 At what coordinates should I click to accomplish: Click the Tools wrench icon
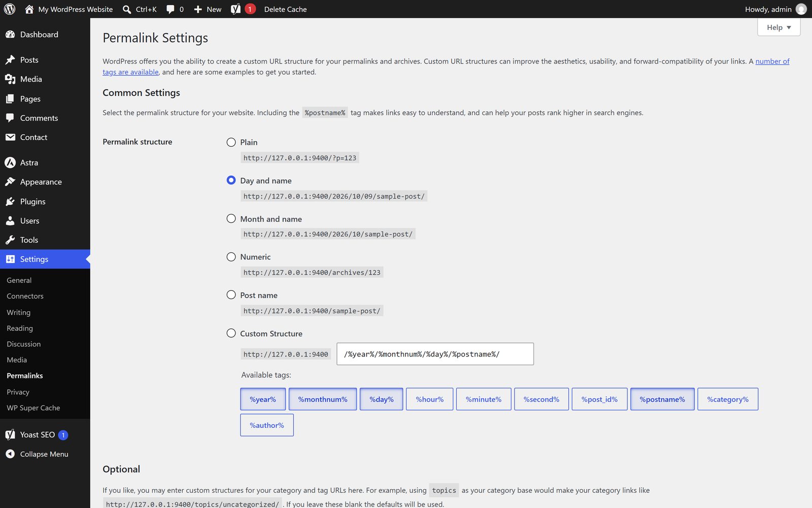point(10,240)
